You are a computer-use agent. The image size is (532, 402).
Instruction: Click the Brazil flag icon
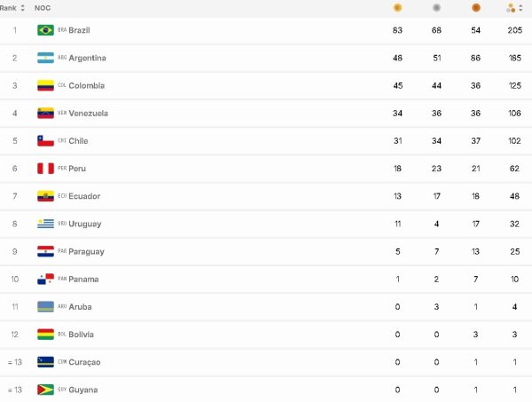[45, 30]
